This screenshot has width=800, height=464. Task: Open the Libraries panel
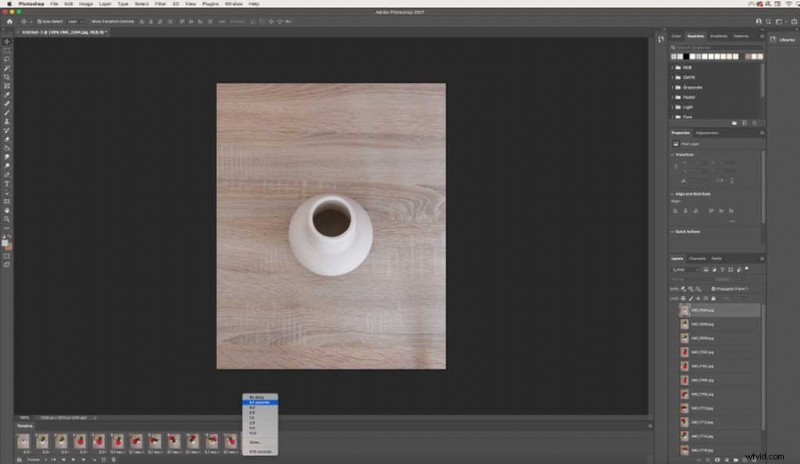(784, 39)
